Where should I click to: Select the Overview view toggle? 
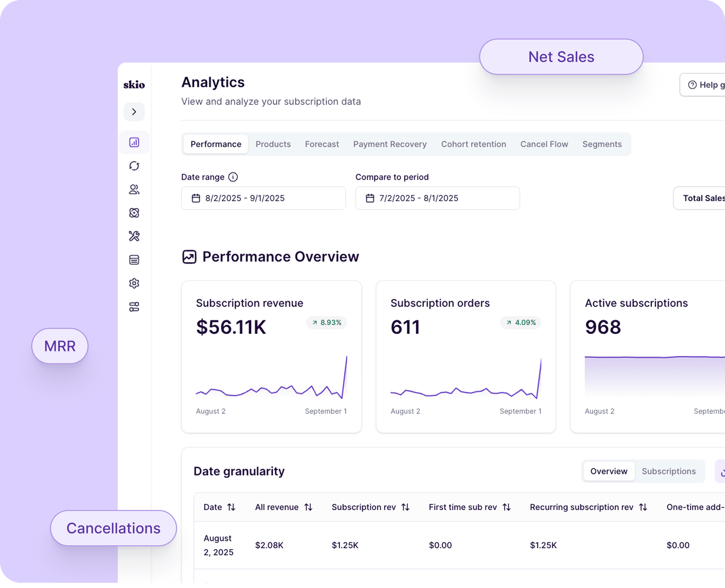[609, 471]
